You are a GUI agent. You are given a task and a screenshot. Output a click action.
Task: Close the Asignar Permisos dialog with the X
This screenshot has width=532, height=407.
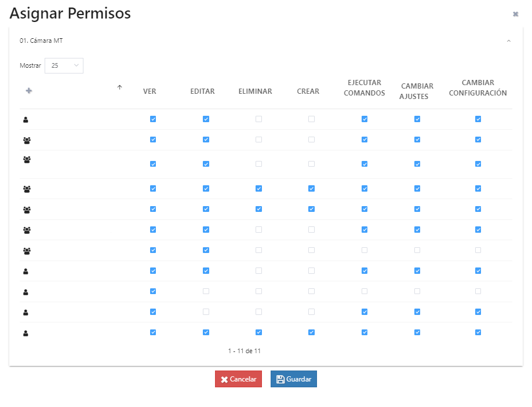(515, 14)
